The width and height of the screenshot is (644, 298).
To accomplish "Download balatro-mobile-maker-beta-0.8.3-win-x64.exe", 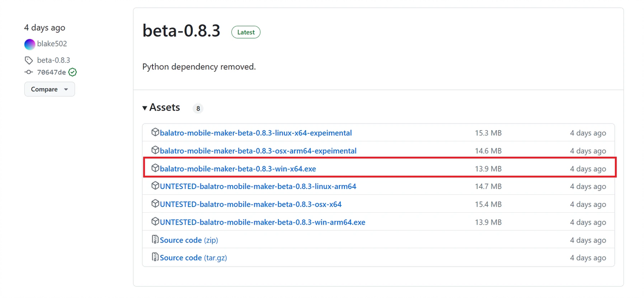I will click(x=238, y=168).
